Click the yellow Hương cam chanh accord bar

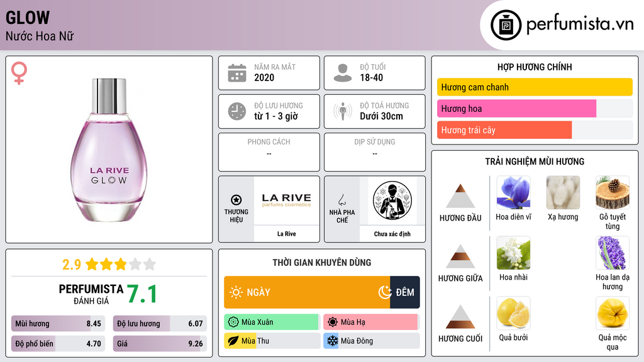(x=535, y=87)
